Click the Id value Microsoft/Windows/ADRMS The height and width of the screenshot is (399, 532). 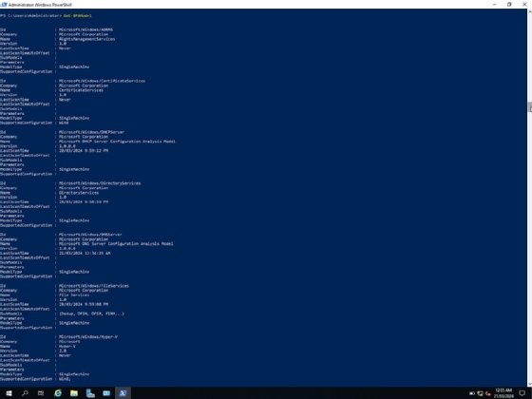click(x=85, y=29)
